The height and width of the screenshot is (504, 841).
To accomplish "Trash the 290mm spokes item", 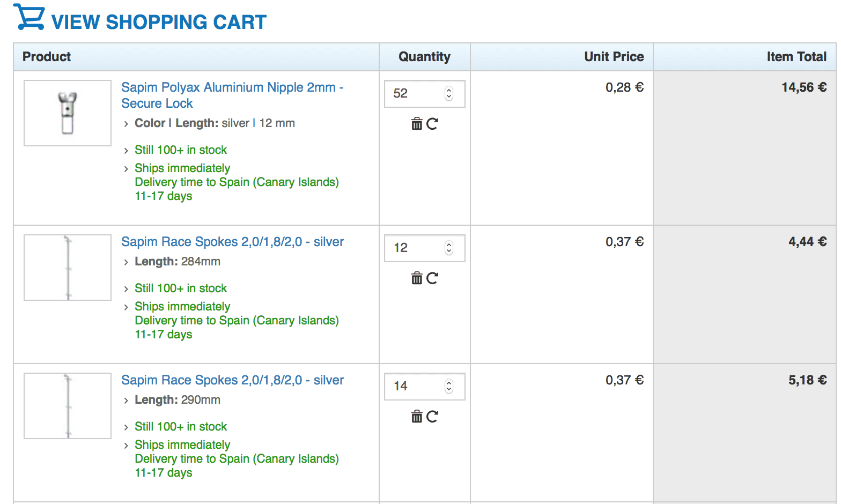I will [x=417, y=417].
